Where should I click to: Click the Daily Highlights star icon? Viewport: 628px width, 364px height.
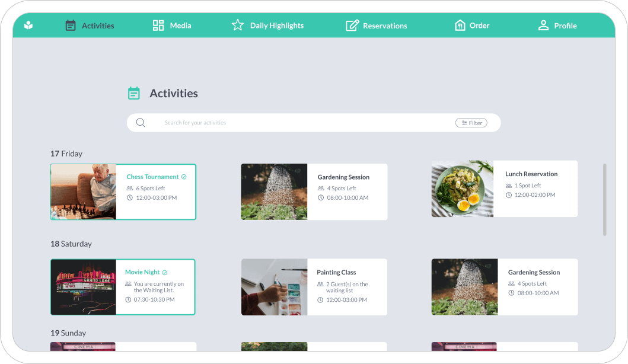[238, 25]
